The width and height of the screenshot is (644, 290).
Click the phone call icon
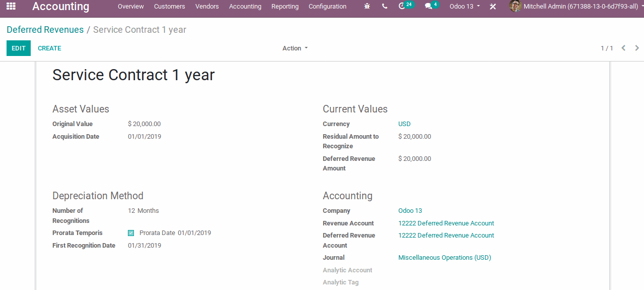click(385, 7)
